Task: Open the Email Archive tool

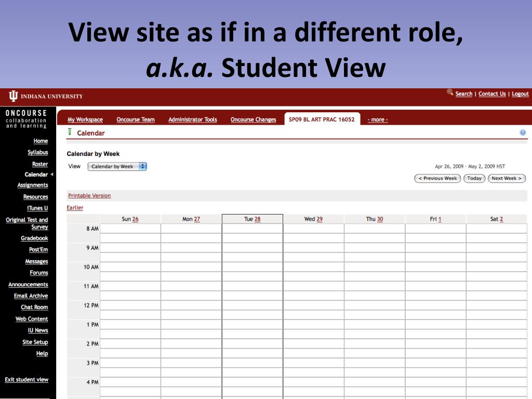Action: tap(31, 296)
